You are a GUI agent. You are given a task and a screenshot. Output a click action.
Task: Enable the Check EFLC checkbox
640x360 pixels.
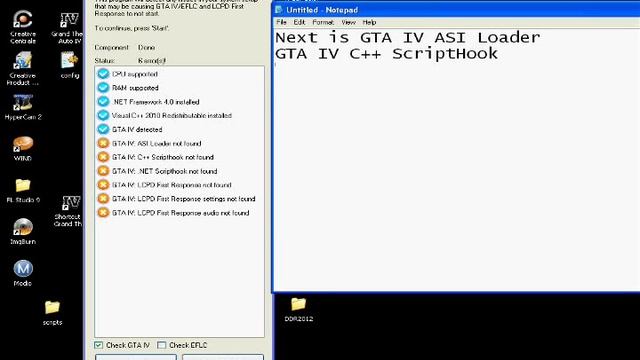[x=162, y=345]
